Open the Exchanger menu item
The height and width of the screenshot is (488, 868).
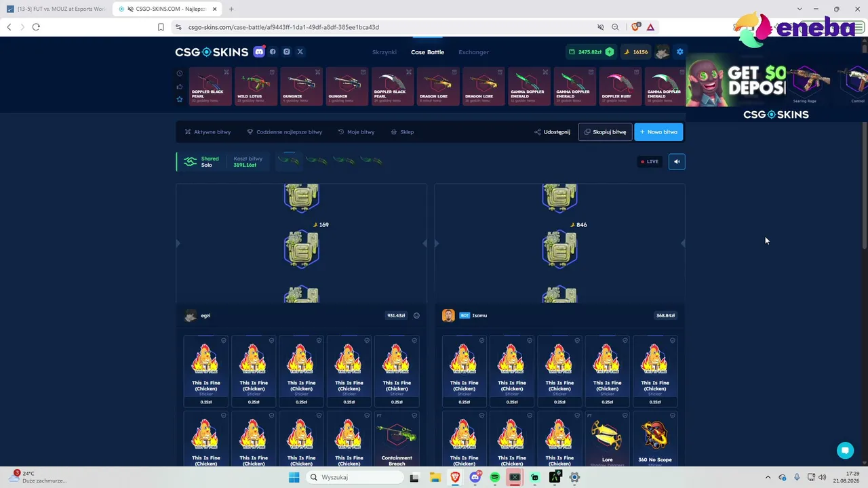(x=473, y=52)
